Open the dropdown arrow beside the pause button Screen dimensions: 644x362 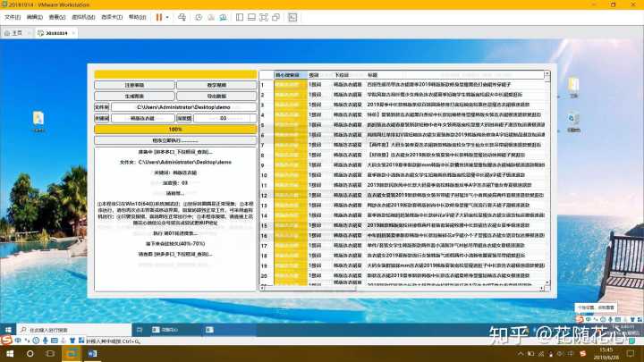click(x=168, y=17)
